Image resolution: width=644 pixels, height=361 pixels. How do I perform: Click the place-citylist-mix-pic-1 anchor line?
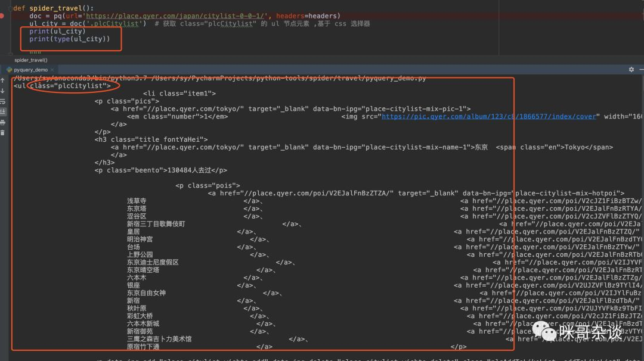click(290, 108)
